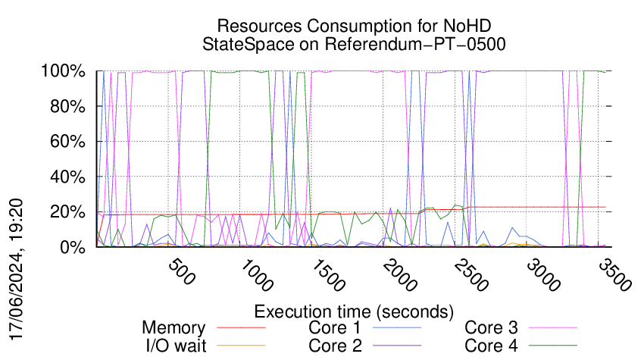Image resolution: width=644 pixels, height=360 pixels.
Task: Click the 40% y-axis label
Action: pos(67,177)
